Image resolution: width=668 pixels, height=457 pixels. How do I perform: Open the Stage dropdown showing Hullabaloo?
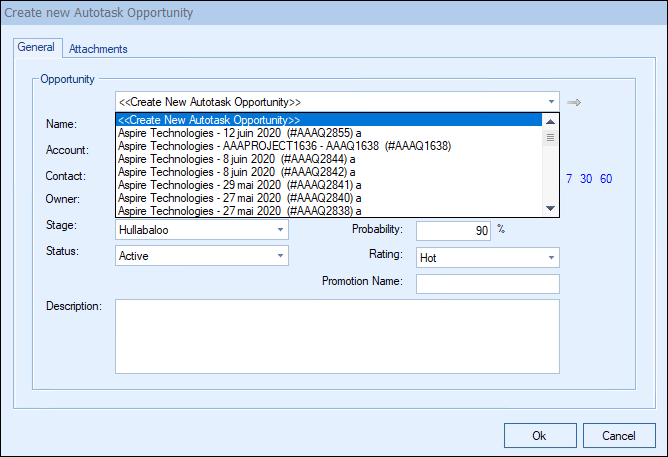pos(202,230)
